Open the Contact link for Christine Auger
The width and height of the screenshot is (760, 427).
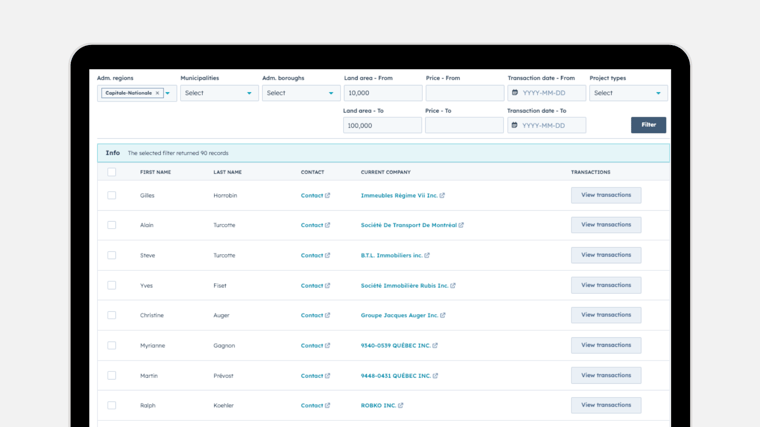tap(315, 315)
